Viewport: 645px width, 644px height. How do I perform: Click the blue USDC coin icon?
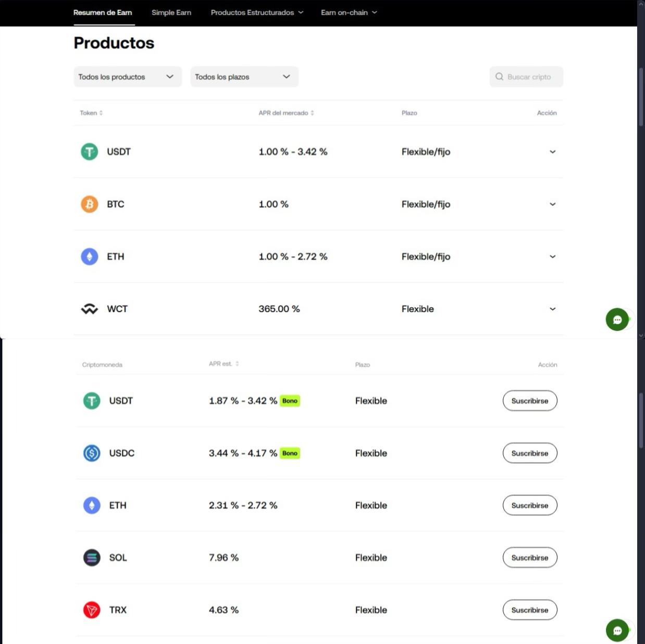[x=92, y=453]
